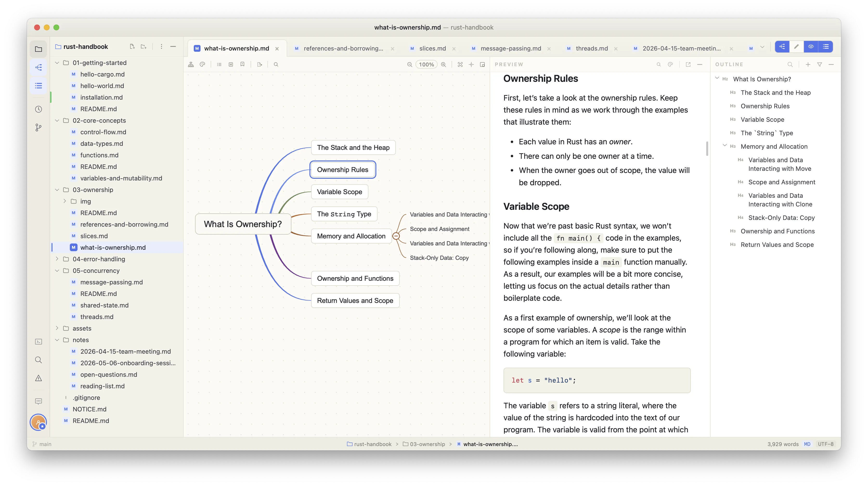Search within the mind map

pos(276,64)
